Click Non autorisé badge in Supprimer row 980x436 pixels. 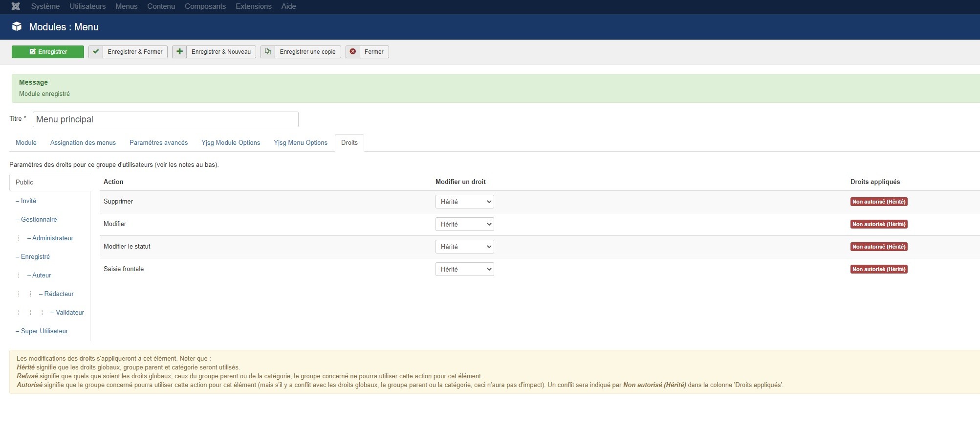pyautogui.click(x=879, y=202)
